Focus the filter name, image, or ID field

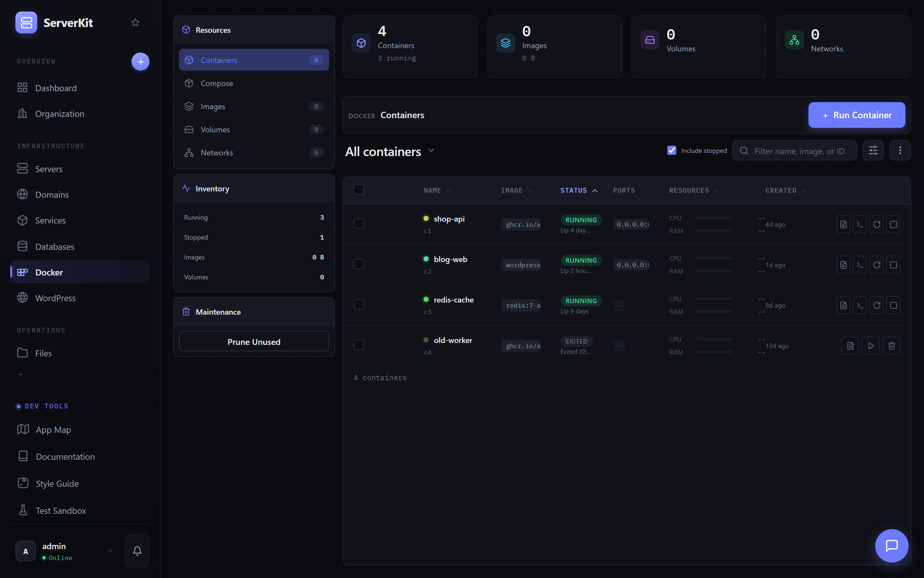pos(795,151)
